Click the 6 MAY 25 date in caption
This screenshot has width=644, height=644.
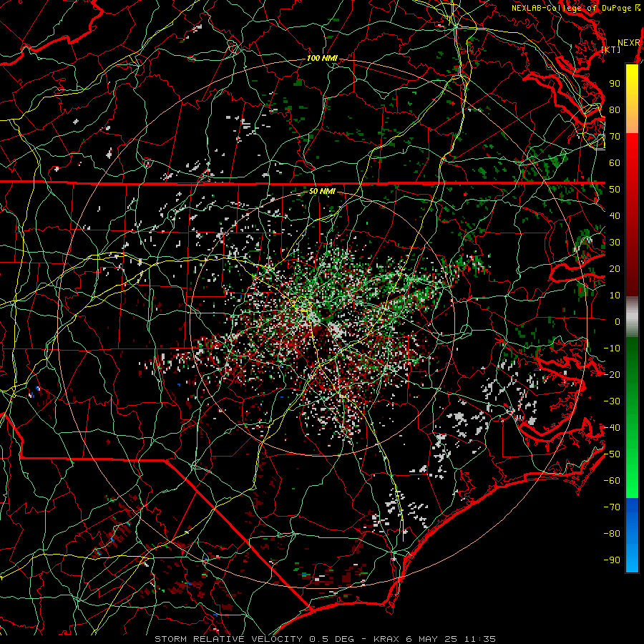pos(433,639)
